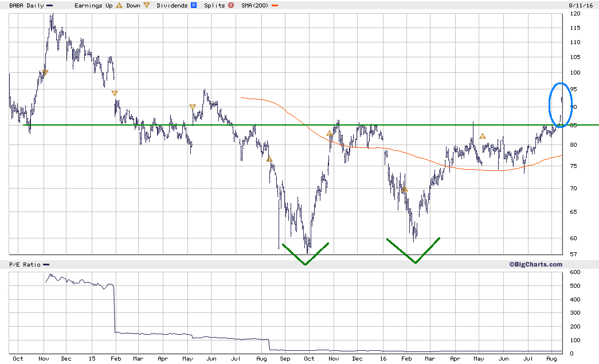Image resolution: width=599 pixels, height=364 pixels.
Task: Click the 300 P/E axis label
Action: pos(575,313)
